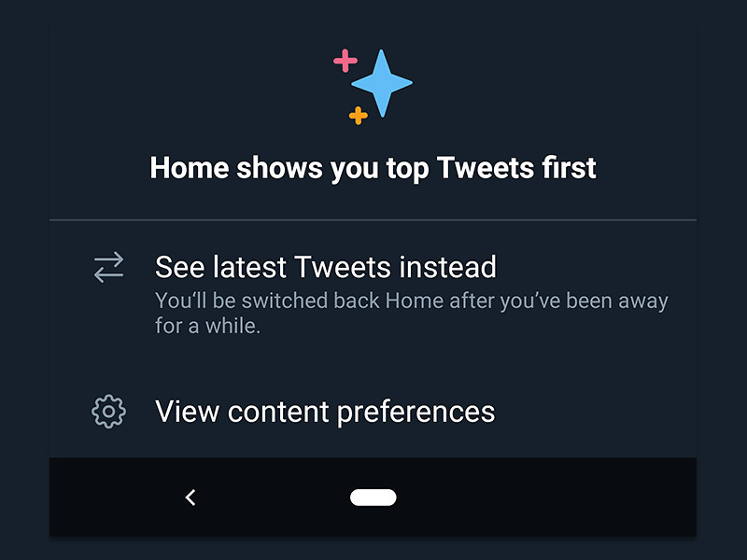Tap the white home pill button
Image resolution: width=747 pixels, height=560 pixels.
[x=373, y=497]
